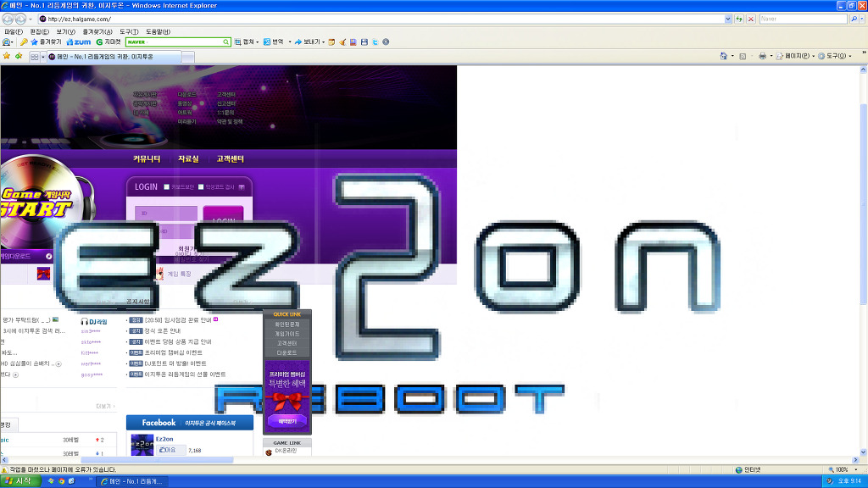
Task: Toggle the second checkbox in the LOGIN header
Action: 202,187
